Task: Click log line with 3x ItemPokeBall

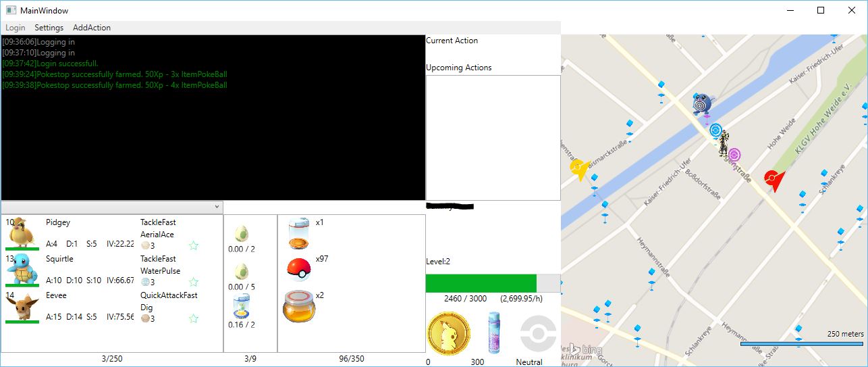Action: coord(115,74)
